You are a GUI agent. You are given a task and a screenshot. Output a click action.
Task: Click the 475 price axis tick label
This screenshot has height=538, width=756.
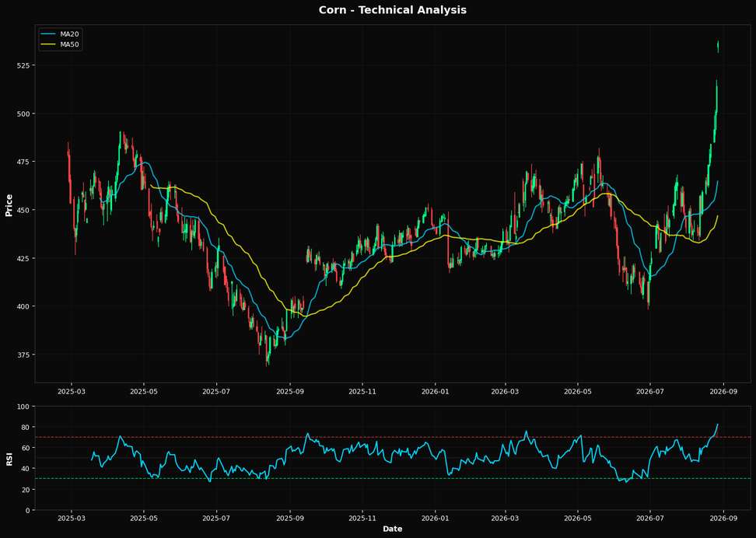click(23, 162)
